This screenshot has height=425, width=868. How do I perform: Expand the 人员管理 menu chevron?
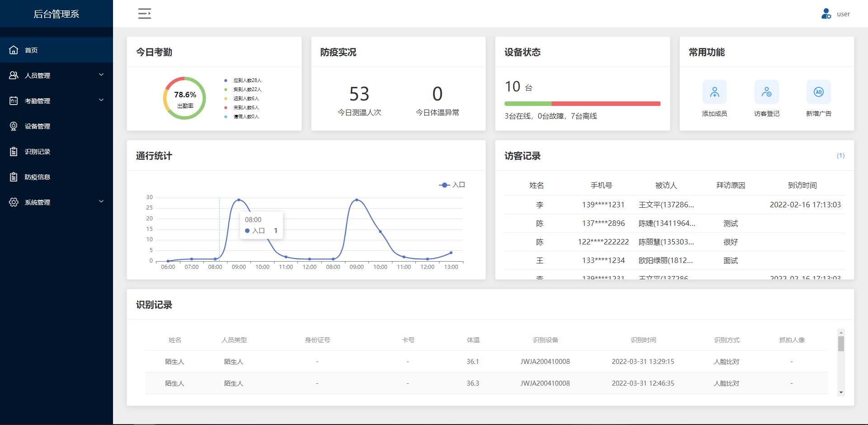101,75
